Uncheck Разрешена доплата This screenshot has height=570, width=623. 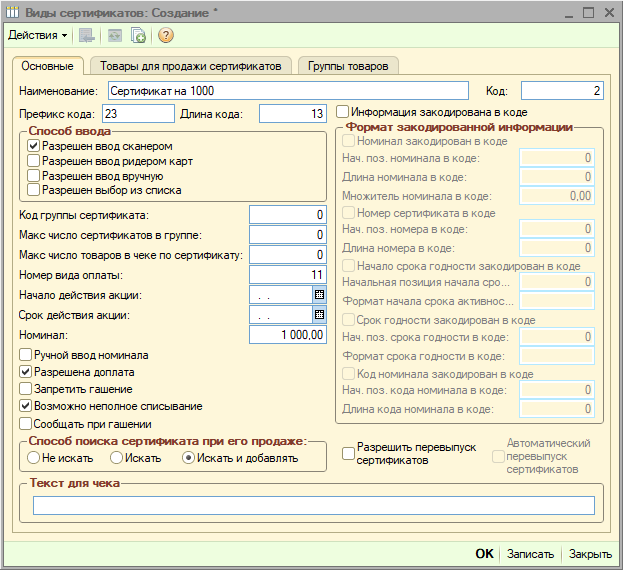point(25,372)
